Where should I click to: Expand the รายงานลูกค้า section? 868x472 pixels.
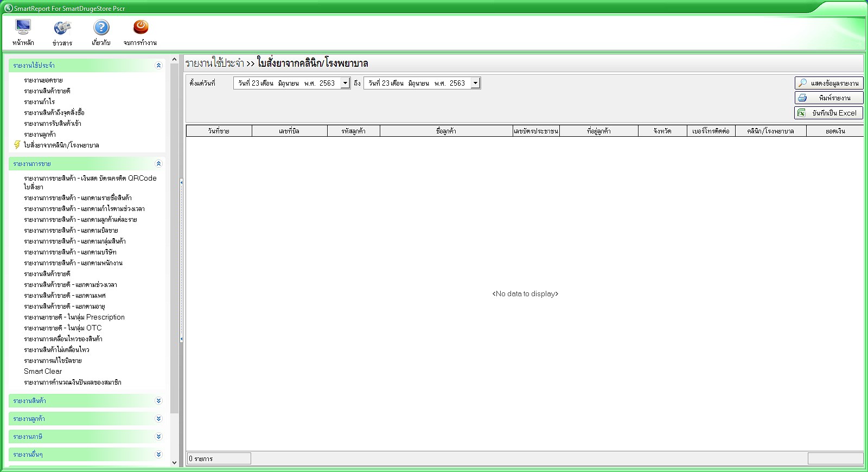coord(158,419)
